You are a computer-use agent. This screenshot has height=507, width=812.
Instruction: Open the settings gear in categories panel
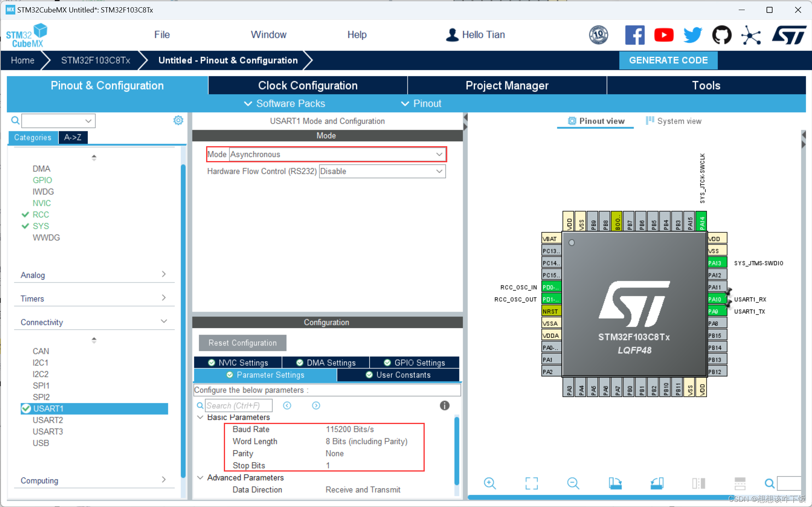178,120
